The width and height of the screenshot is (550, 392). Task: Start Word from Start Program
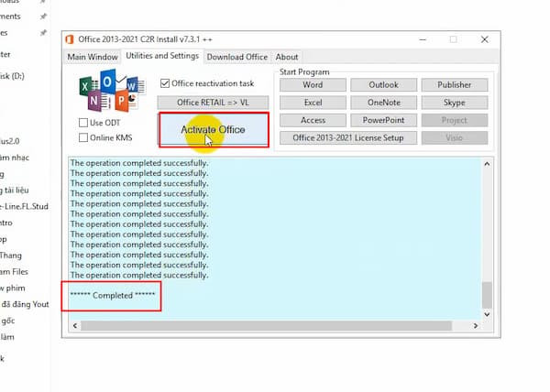tap(313, 85)
